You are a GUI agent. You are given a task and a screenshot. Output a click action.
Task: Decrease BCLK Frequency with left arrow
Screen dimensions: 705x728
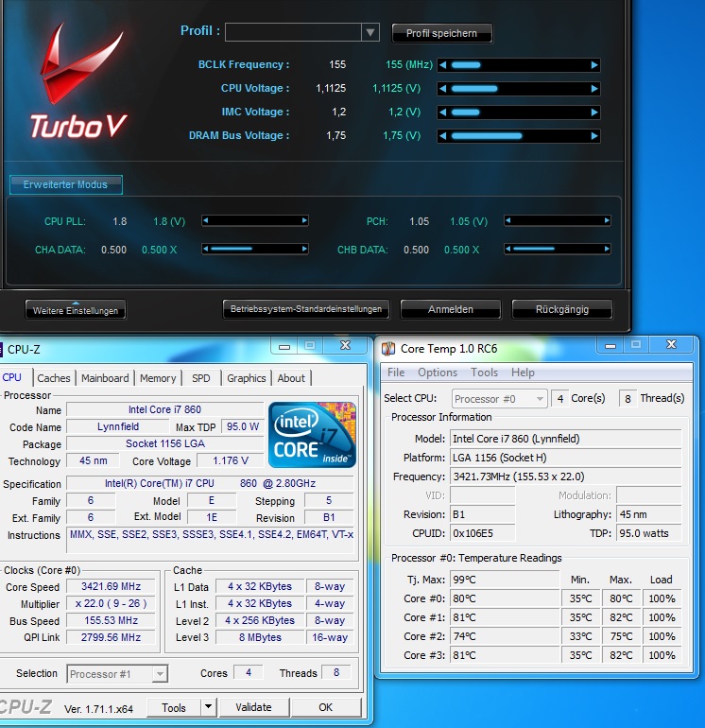tap(443, 65)
